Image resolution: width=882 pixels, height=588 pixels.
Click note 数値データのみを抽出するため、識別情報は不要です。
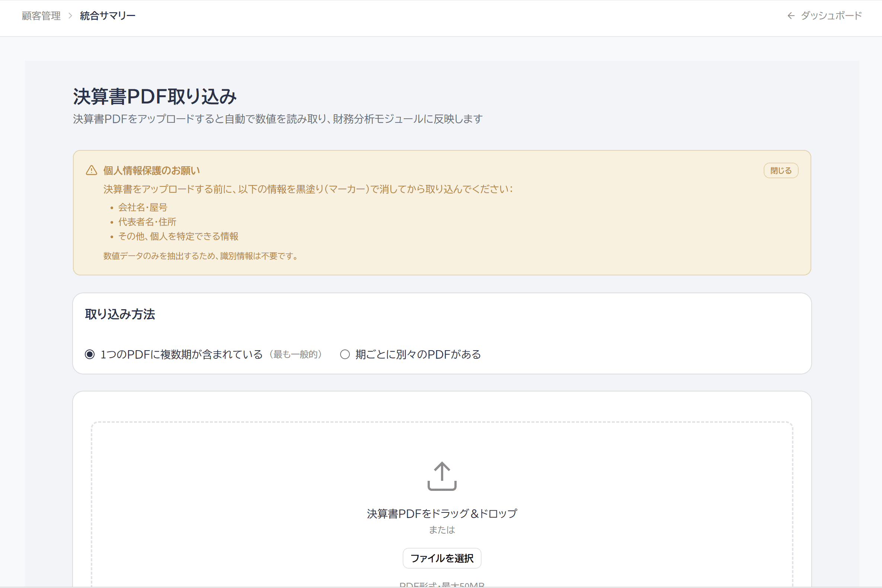(201, 256)
